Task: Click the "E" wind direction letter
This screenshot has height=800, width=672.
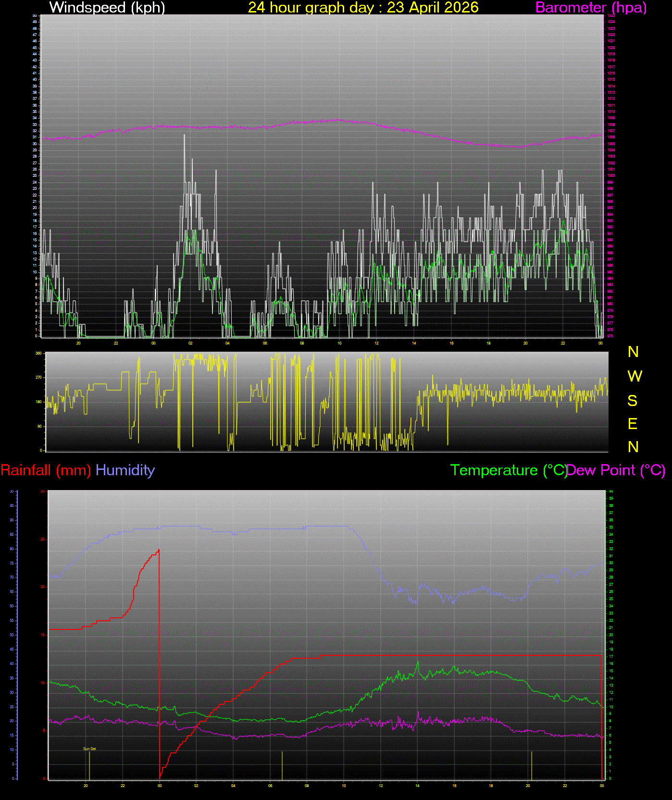Action: (633, 424)
